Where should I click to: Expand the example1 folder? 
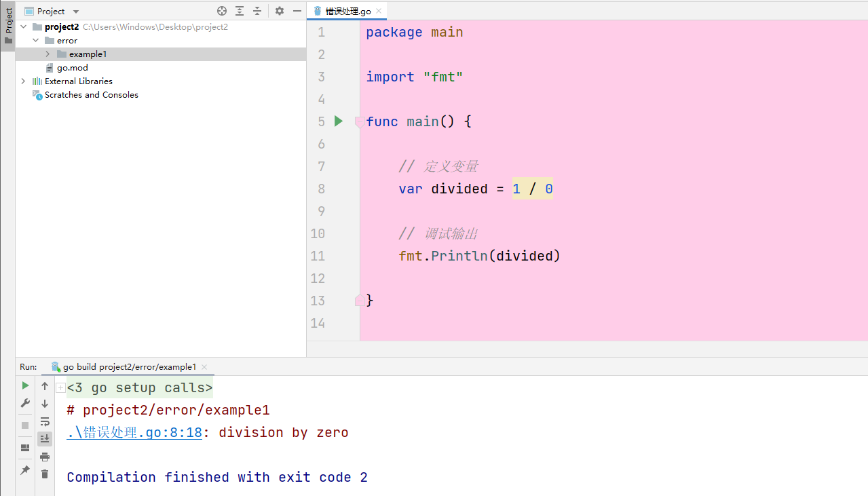click(x=48, y=54)
